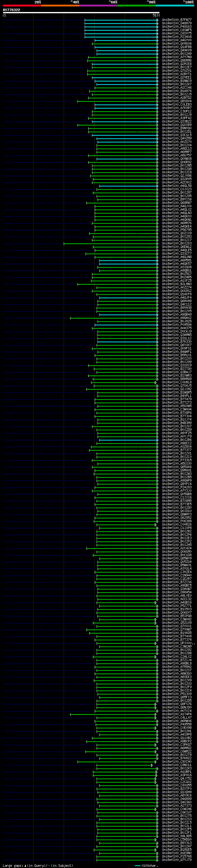Select the UniRef100_Q49KV9 label

(x=177, y=50)
